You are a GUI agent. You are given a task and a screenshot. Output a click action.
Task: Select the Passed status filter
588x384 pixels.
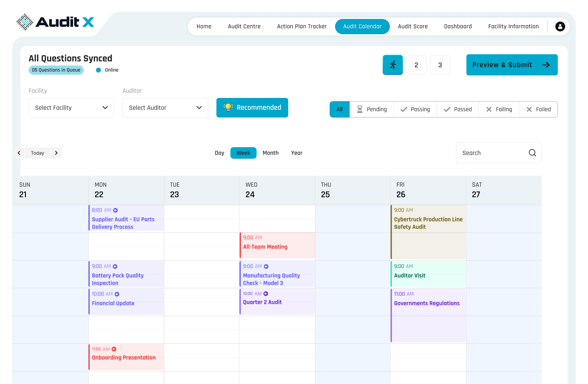pos(458,109)
